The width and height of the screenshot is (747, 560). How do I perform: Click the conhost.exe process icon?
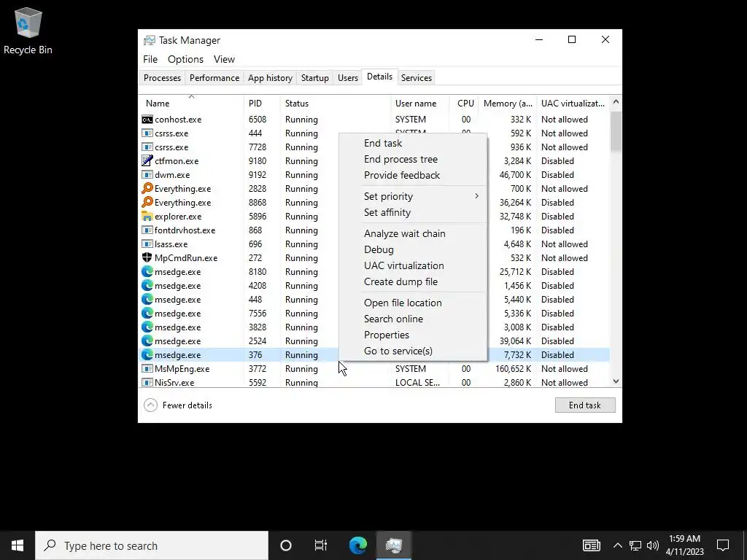(x=147, y=120)
